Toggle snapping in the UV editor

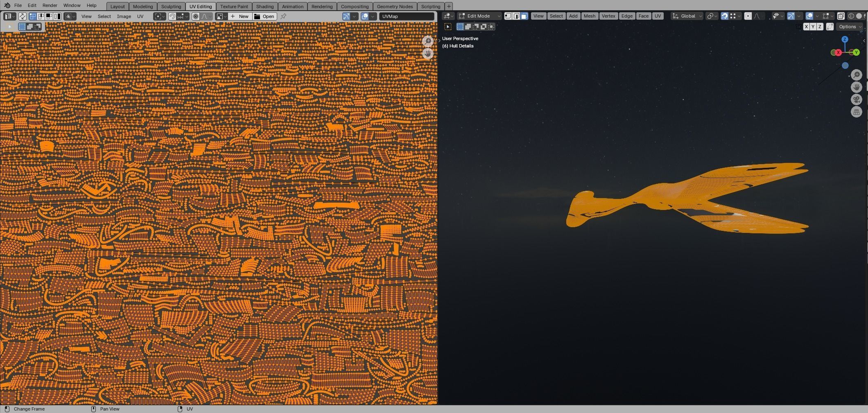coord(172,16)
